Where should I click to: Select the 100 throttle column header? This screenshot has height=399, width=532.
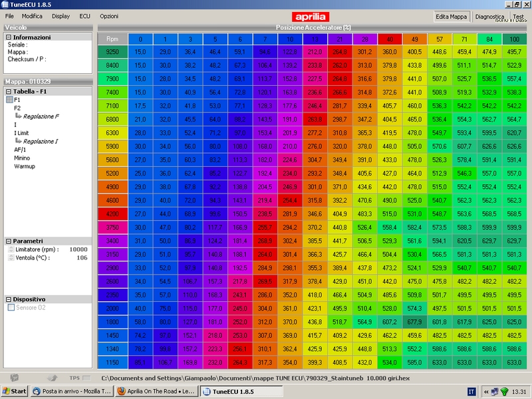pos(514,39)
